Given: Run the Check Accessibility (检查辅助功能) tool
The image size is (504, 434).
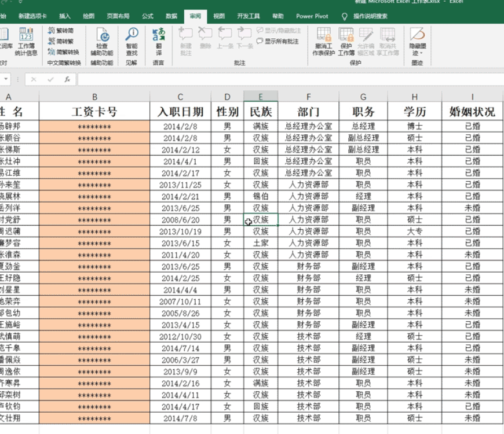Looking at the screenshot, I should (x=102, y=42).
